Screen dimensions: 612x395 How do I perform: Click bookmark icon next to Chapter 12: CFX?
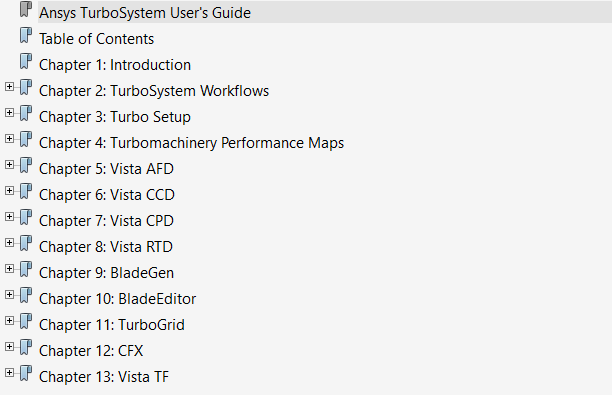26,347
